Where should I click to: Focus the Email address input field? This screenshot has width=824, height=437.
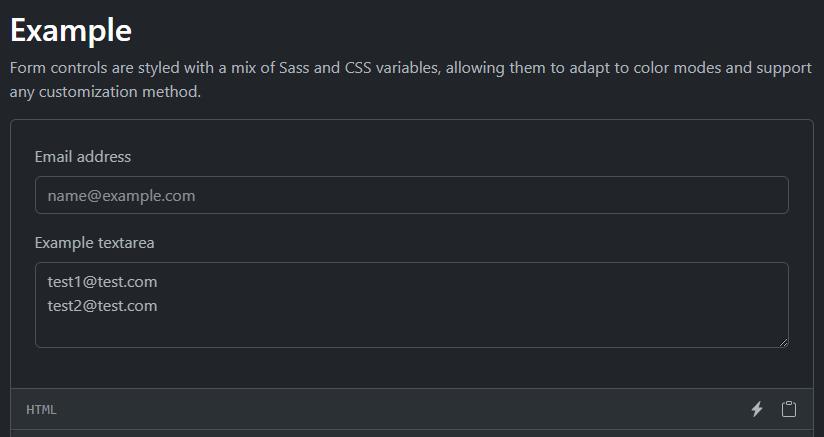(411, 195)
